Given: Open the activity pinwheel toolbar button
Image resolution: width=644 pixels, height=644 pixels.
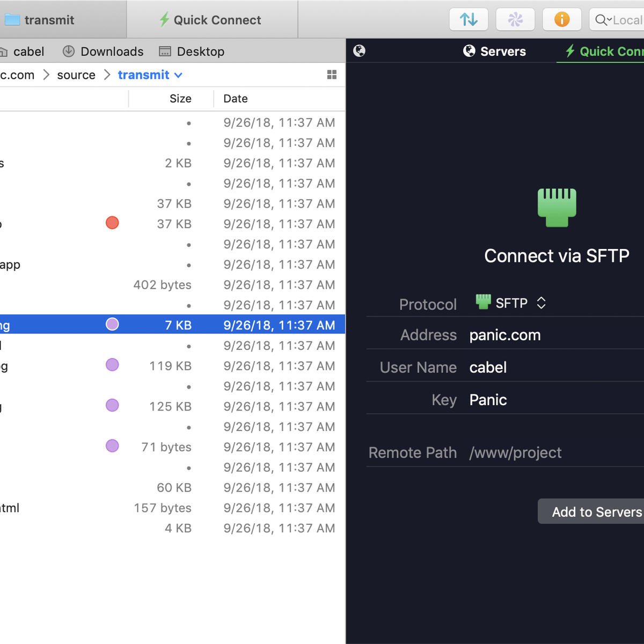Looking at the screenshot, I should coord(515,20).
